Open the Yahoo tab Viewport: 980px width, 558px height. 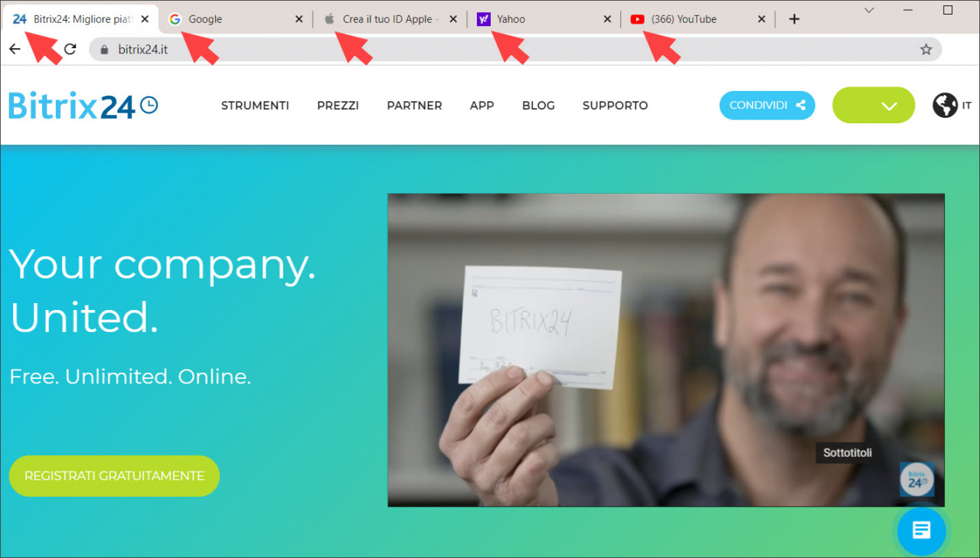point(544,19)
